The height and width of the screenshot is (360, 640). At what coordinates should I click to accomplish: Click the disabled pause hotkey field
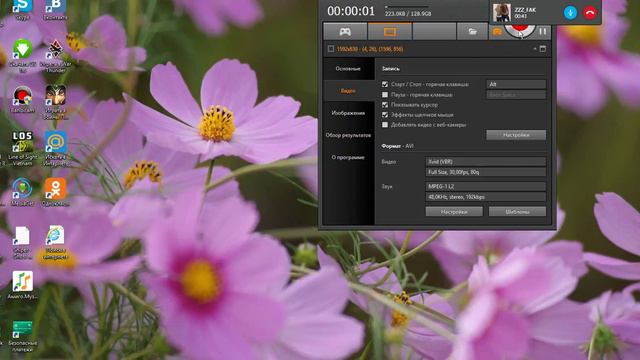(x=516, y=95)
